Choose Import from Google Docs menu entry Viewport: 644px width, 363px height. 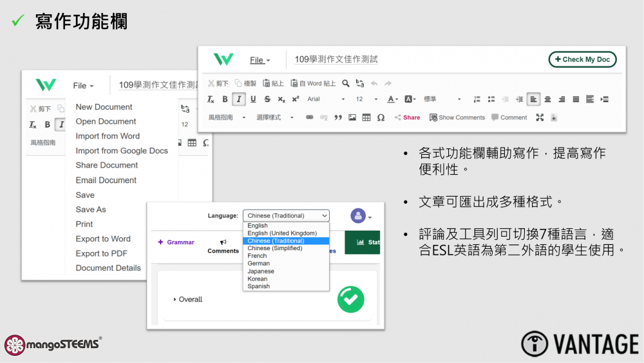122,151
